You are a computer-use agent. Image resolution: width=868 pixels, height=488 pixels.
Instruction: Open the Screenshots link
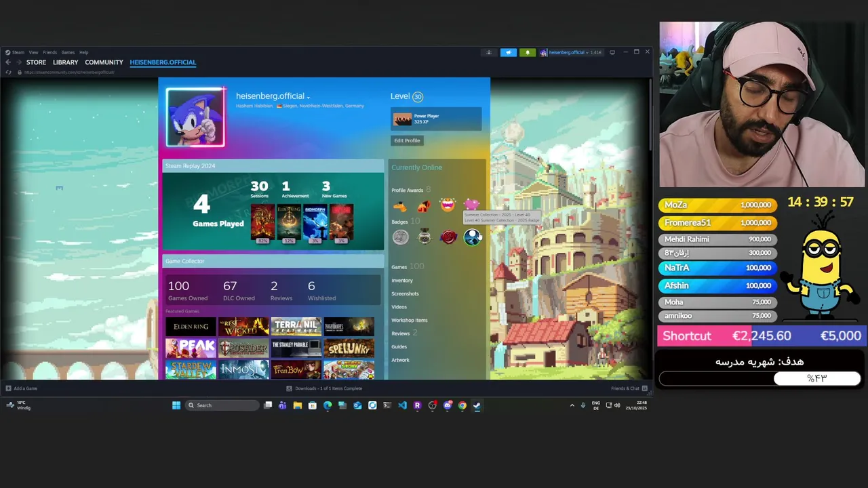[x=405, y=293]
